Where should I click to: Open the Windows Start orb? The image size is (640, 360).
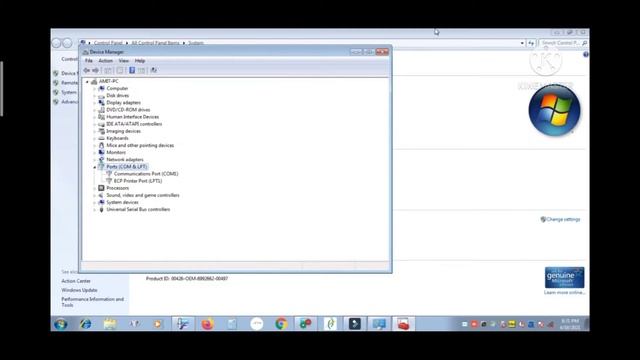tap(61, 324)
